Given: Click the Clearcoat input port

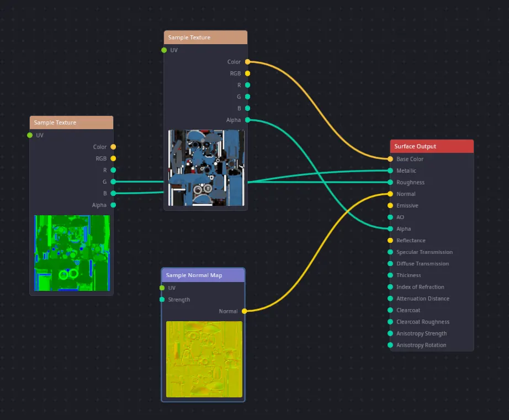Looking at the screenshot, I should pos(390,310).
